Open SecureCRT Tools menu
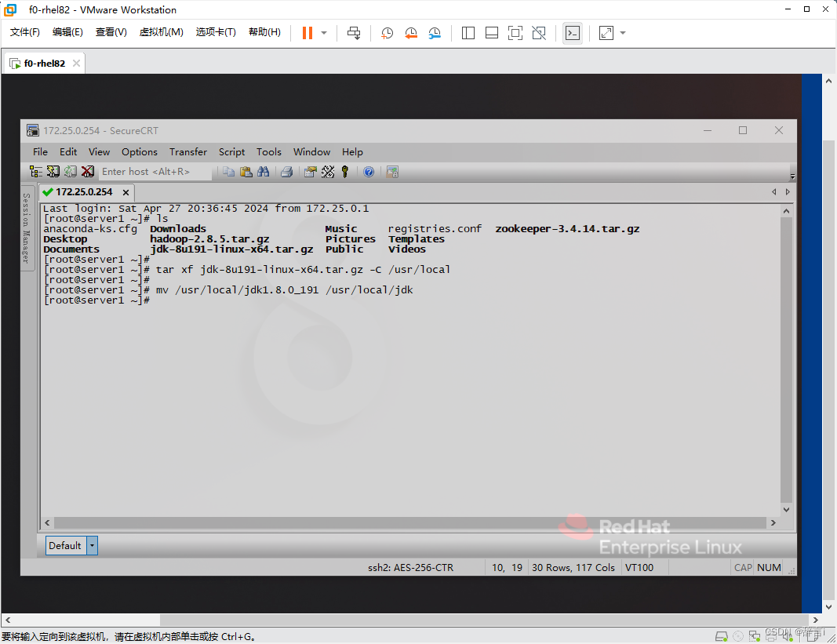 tap(268, 152)
